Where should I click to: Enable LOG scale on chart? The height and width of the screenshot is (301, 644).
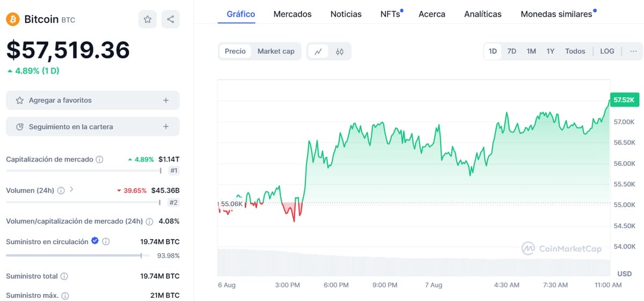(x=607, y=52)
